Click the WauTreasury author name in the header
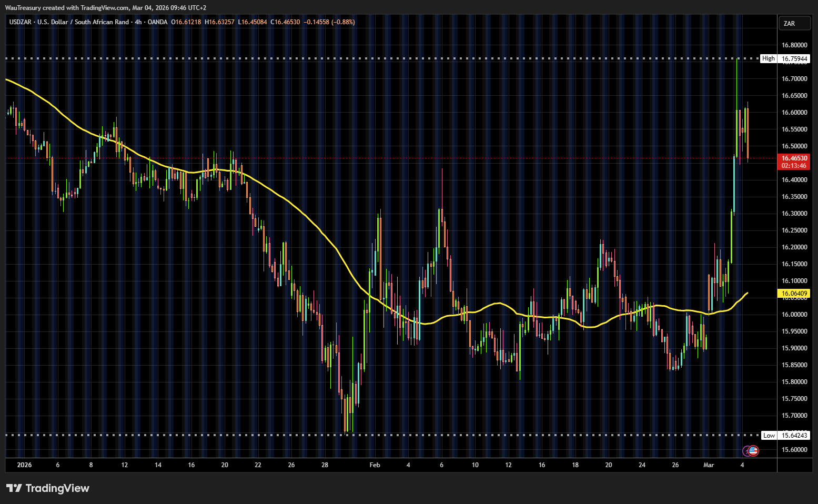This screenshot has height=504, width=818. tap(23, 8)
